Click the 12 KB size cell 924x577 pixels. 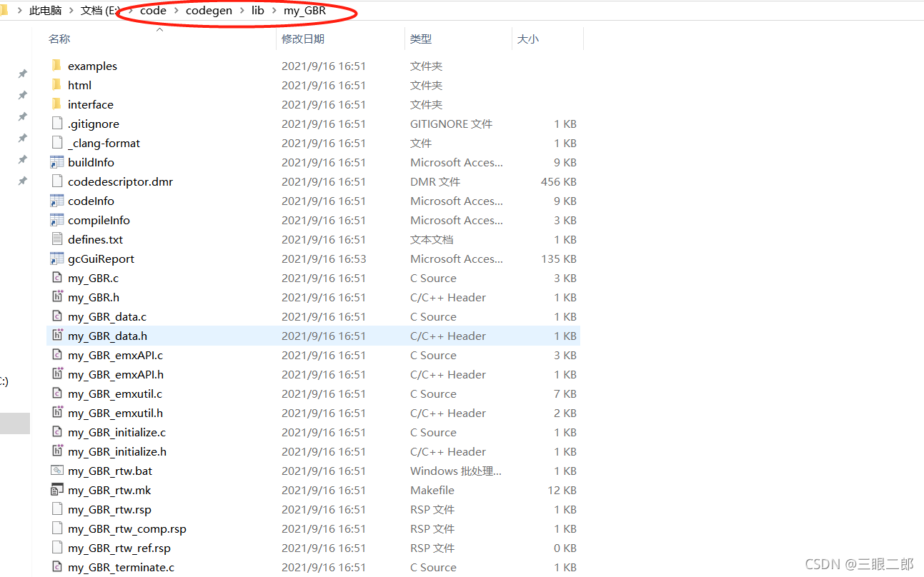[x=562, y=490]
